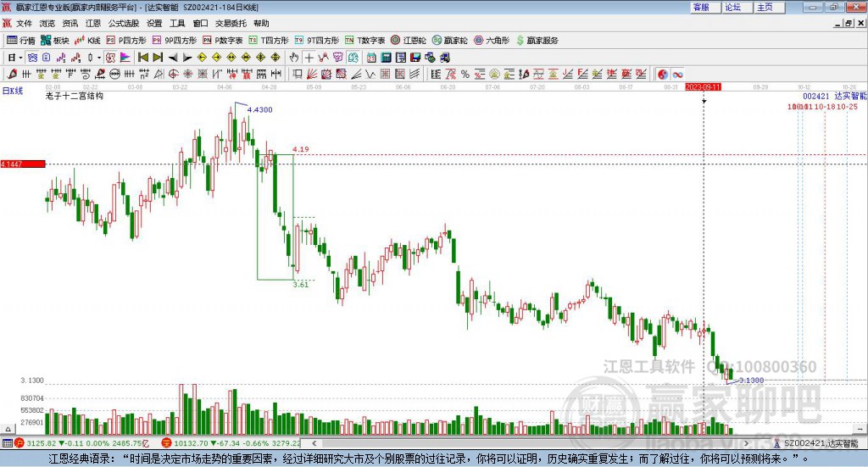This screenshot has height=467, width=868.
Task: Click SZ002421,达实智能 status bar entry
Action: tap(821, 443)
